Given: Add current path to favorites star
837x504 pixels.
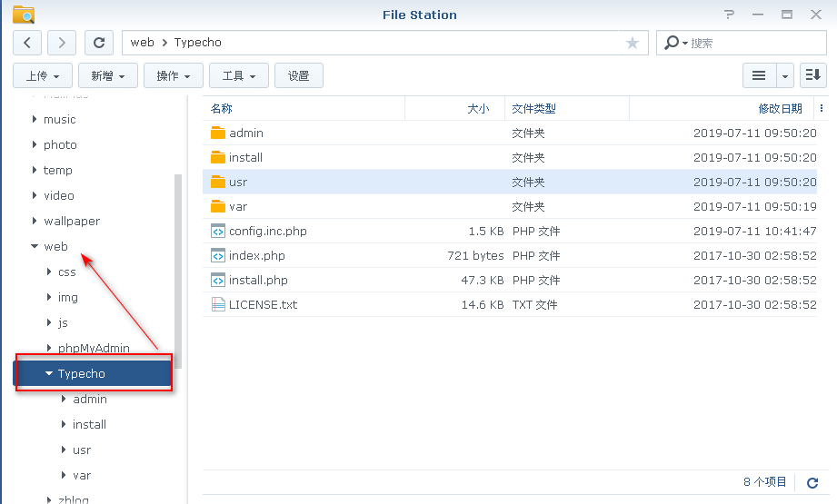Looking at the screenshot, I should pos(633,43).
